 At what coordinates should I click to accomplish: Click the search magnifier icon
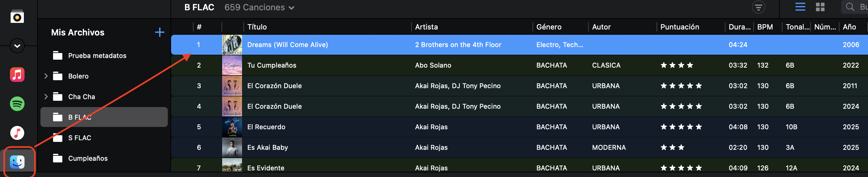click(x=850, y=7)
